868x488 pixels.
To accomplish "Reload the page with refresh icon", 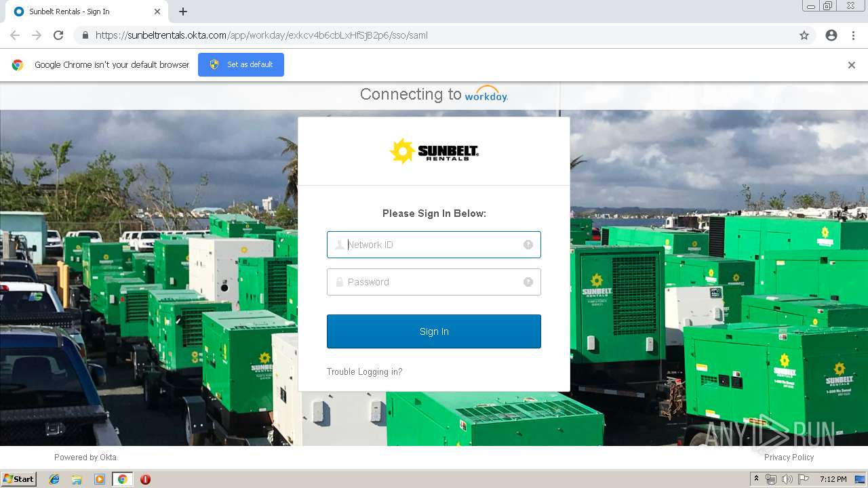I will 58,35.
